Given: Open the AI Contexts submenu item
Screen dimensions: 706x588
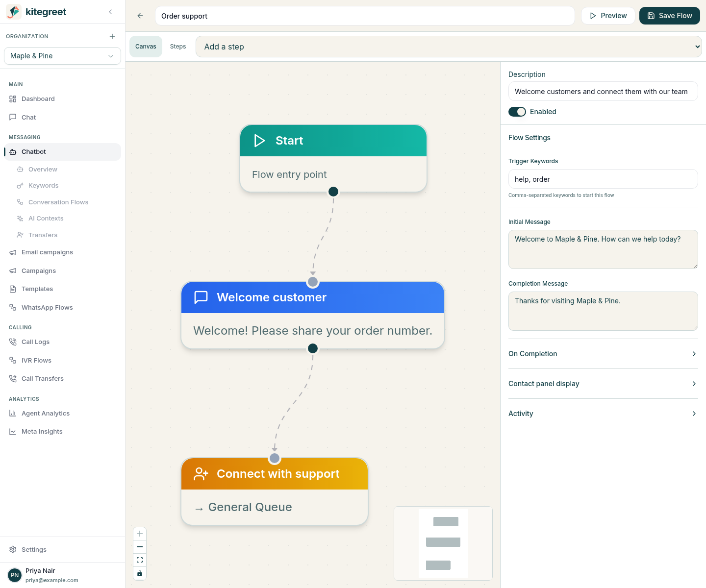Looking at the screenshot, I should click(x=66, y=219).
